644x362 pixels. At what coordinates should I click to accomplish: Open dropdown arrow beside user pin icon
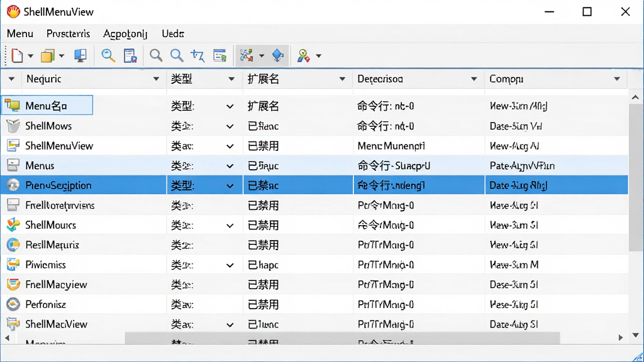point(318,56)
